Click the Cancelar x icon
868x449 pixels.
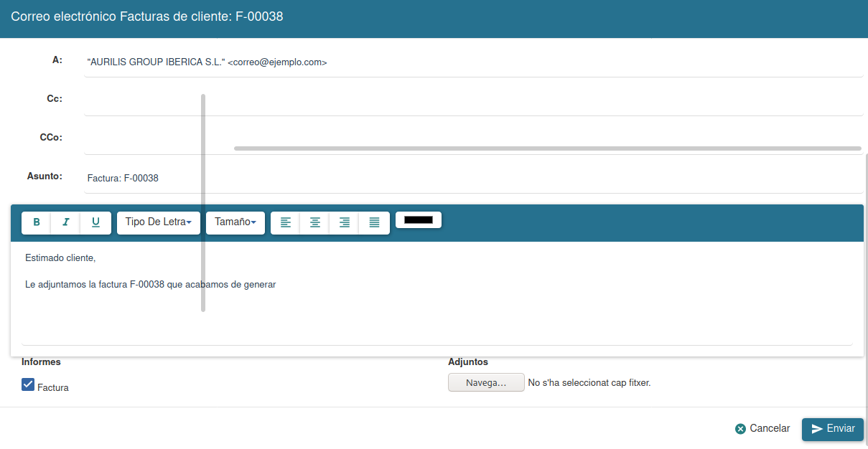click(740, 428)
